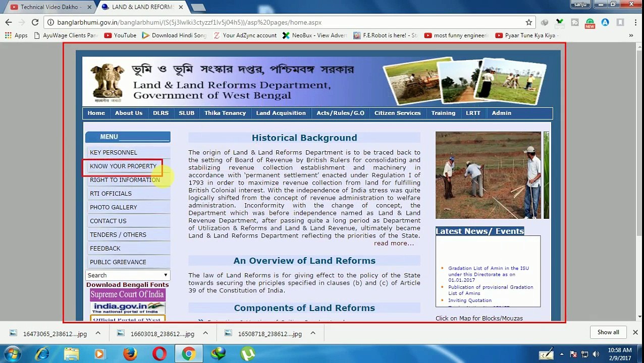Open the Citizen Services menu item
Image resolution: width=644 pixels, height=363 pixels.
(x=397, y=113)
